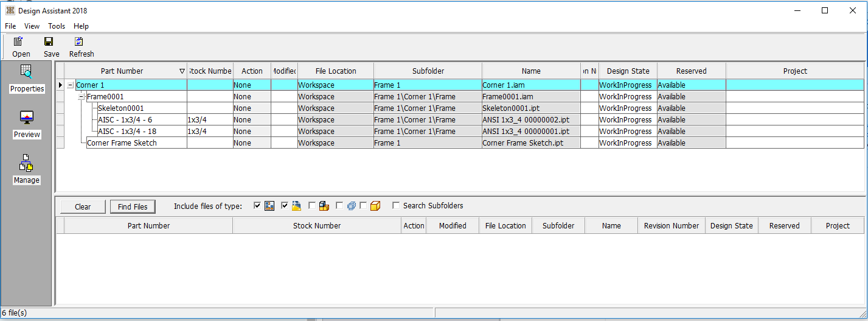Click lower Modified column header
Screen dimensions: 868x321
(x=453, y=225)
